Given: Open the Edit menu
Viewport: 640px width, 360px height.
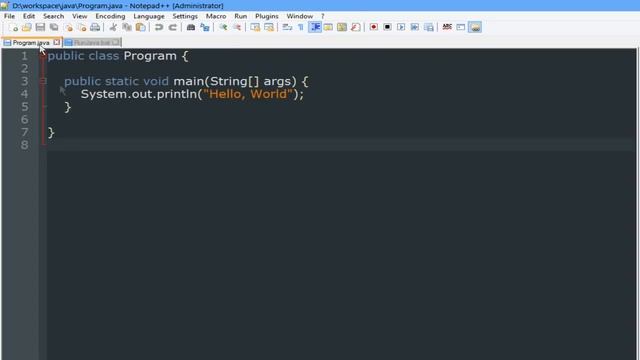Looking at the screenshot, I should pyautogui.click(x=29, y=16).
